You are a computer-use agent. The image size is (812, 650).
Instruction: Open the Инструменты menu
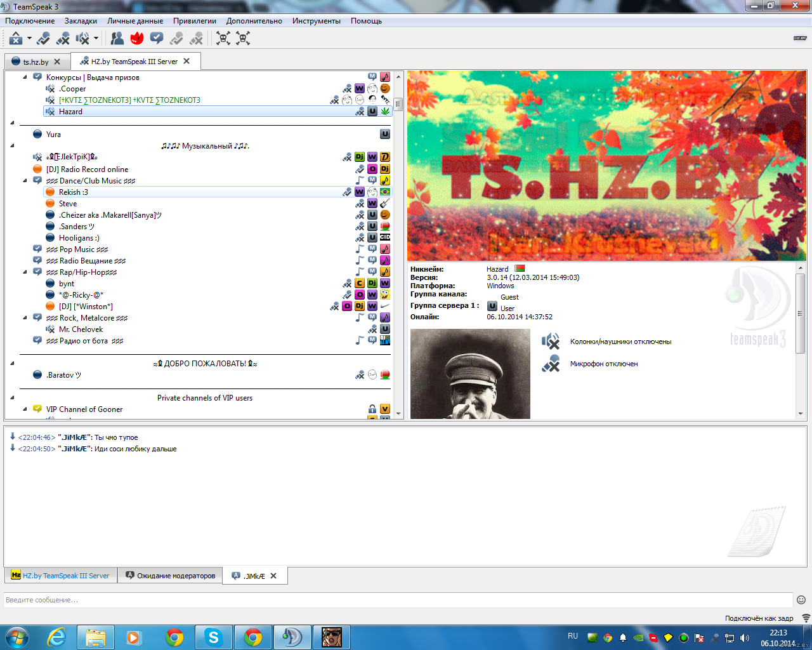click(317, 21)
